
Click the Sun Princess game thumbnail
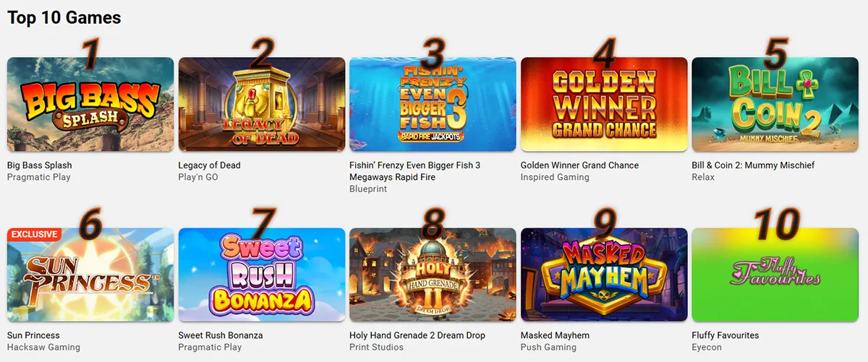[x=90, y=275]
